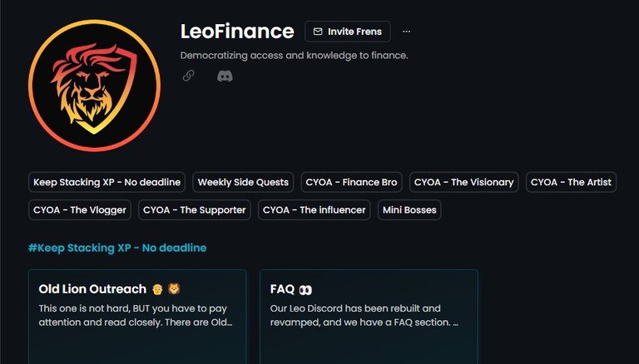The image size is (639, 364).
Task: Choose the CYOA - The Visionary category
Action: pyautogui.click(x=463, y=182)
